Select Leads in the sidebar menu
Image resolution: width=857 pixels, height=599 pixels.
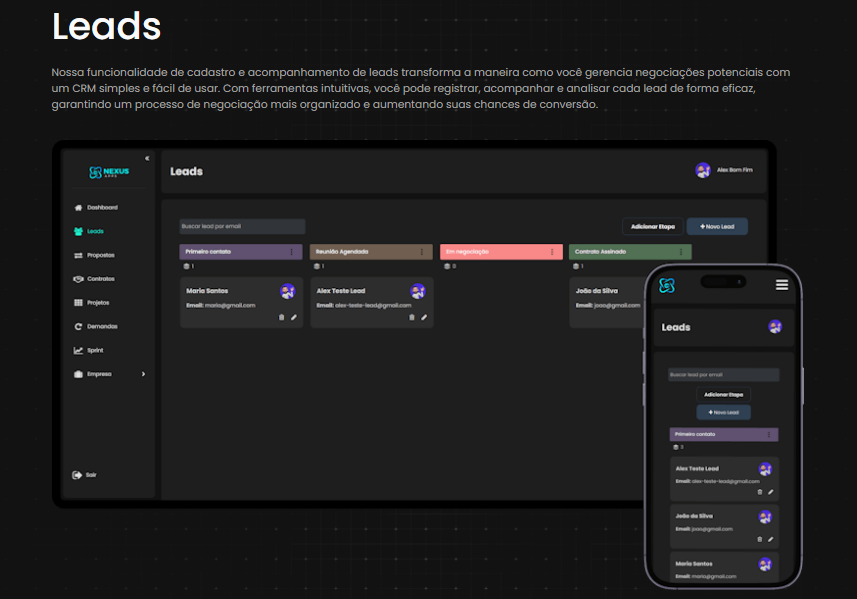pos(95,231)
